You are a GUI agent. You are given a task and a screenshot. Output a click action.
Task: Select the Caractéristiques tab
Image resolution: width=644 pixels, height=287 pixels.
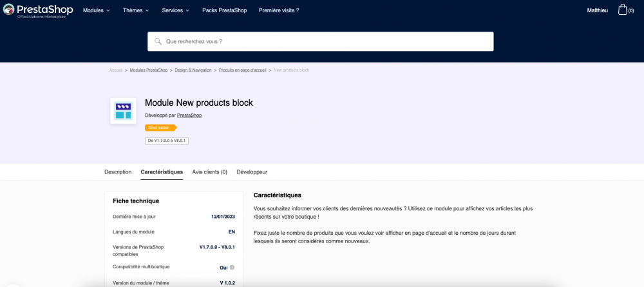click(x=162, y=172)
